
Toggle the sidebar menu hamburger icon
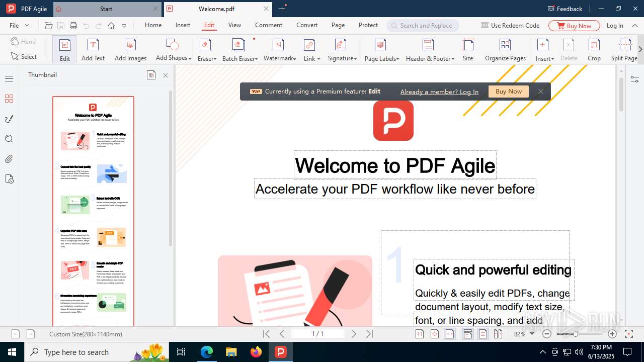pos(9,78)
